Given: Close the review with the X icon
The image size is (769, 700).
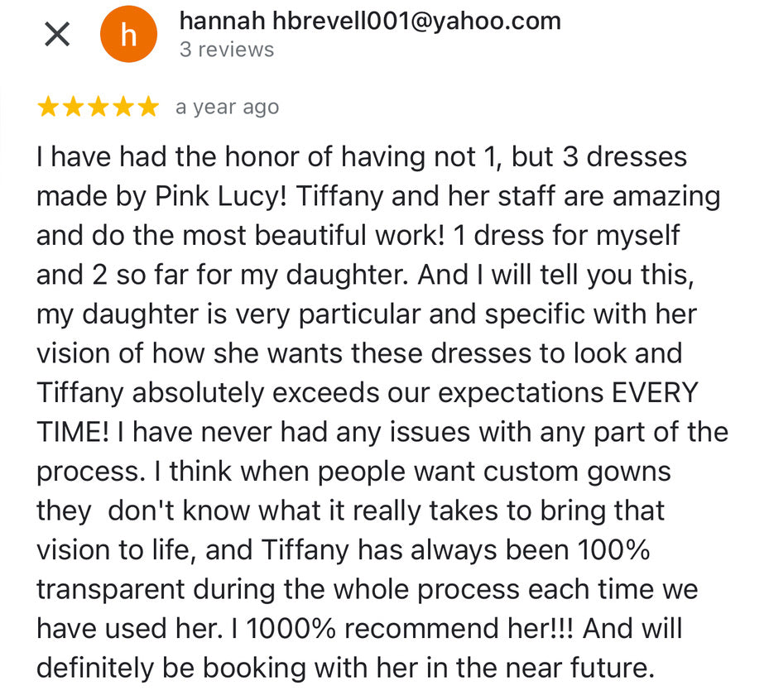Looking at the screenshot, I should pos(57,34).
